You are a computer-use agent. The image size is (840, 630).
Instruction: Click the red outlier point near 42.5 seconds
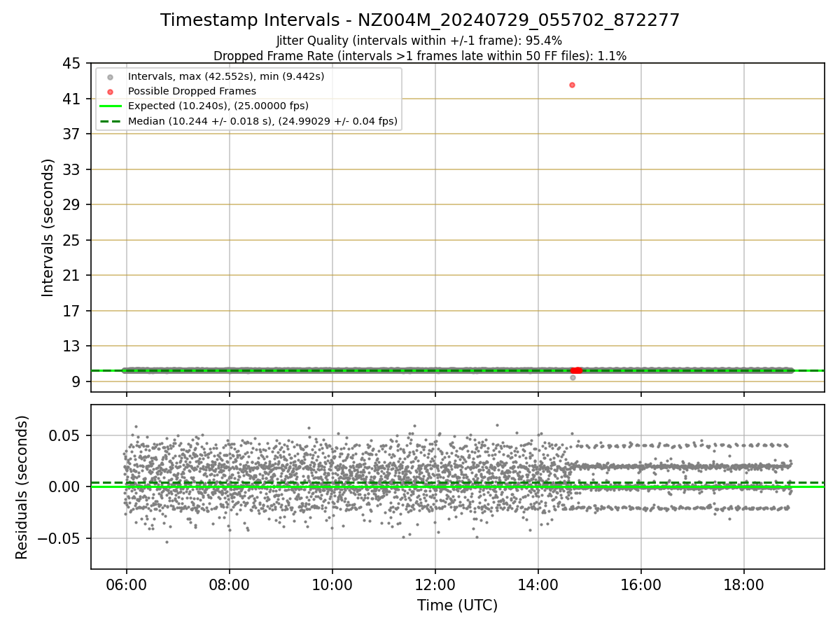572,85
